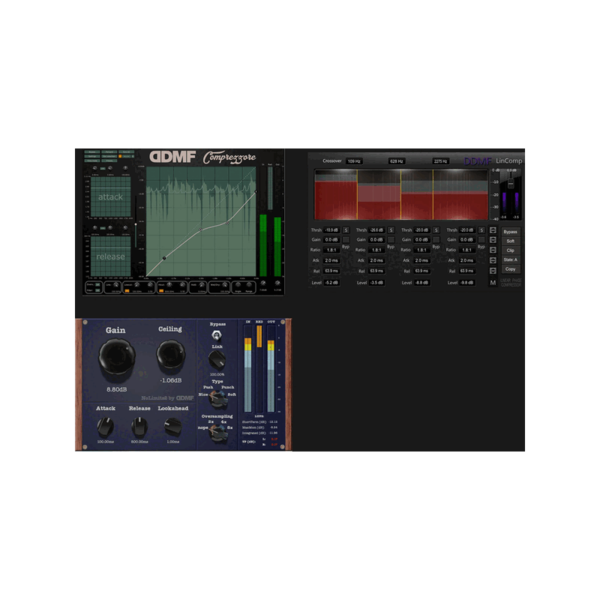Click the large Gain knob in NoLimits

tap(117, 357)
